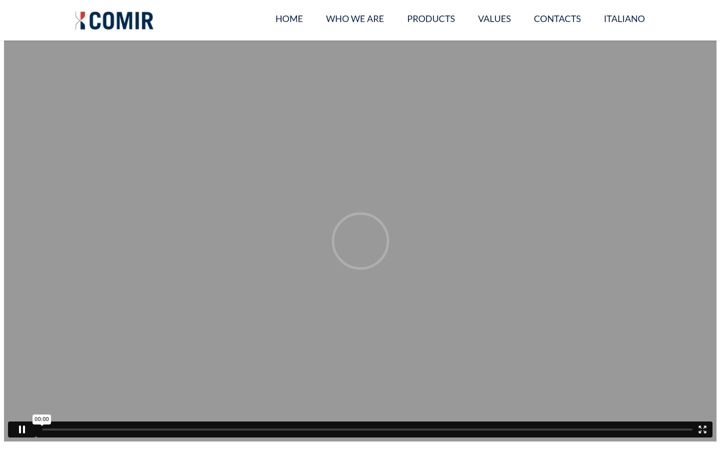Navigate to the VALUES page
Viewport: 720px width, 450px height.
(494, 19)
